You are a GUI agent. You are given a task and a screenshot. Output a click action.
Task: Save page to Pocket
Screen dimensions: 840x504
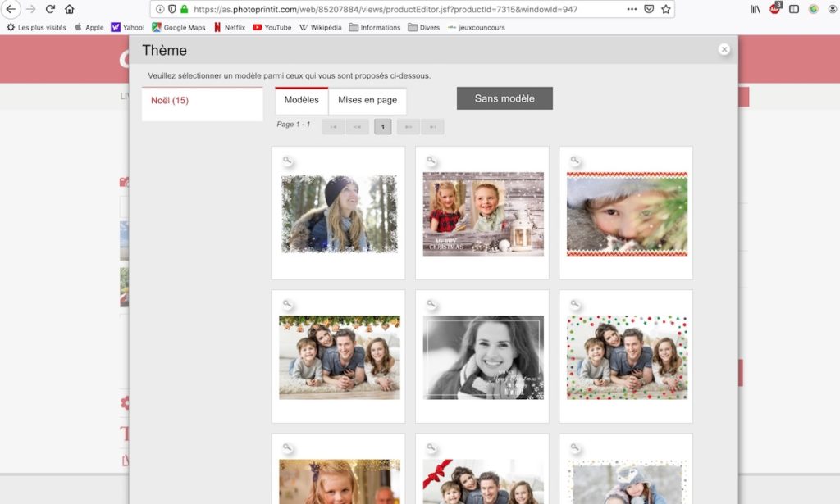click(649, 9)
